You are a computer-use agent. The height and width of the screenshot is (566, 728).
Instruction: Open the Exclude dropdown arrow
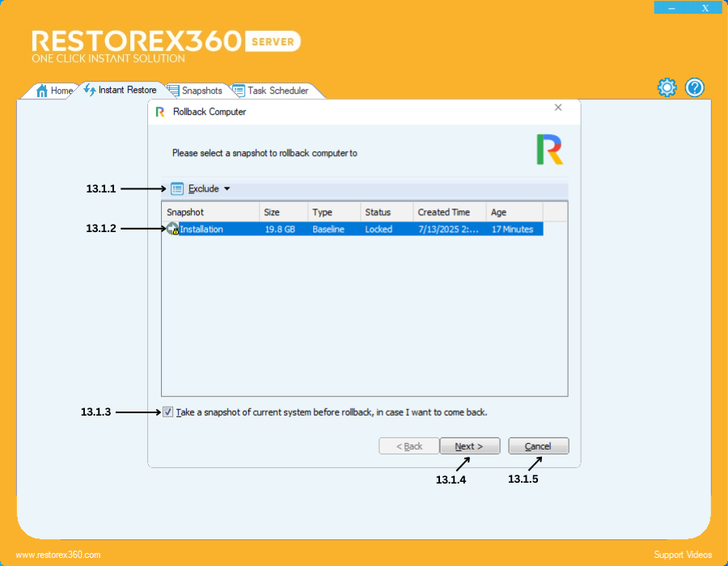227,189
